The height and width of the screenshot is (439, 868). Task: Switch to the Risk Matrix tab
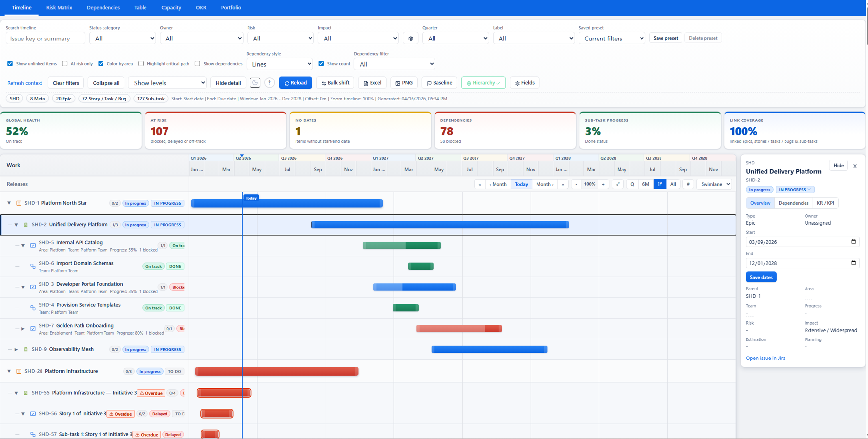[59, 7]
